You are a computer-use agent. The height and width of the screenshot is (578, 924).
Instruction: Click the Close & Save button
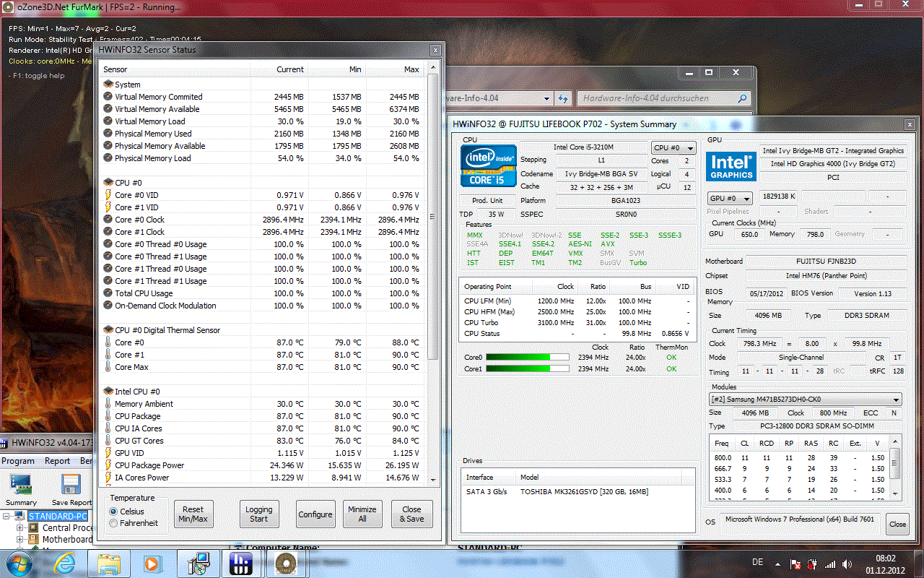[x=412, y=514]
